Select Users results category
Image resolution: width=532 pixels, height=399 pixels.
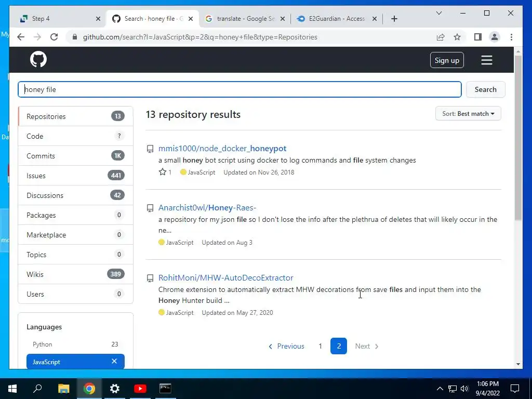click(75, 294)
